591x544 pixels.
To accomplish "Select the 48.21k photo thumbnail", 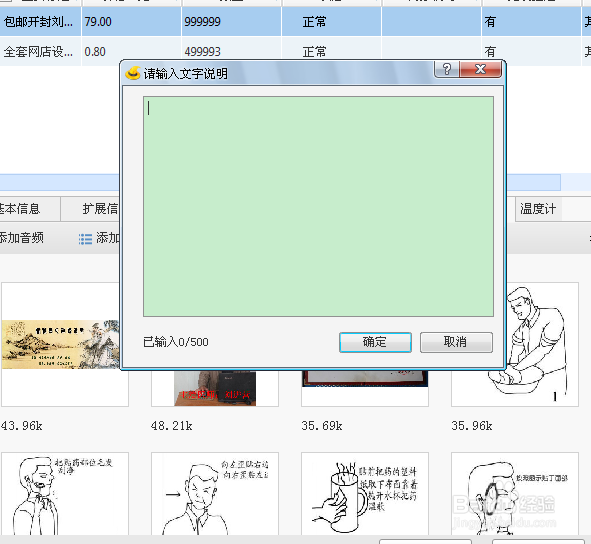I will [215, 388].
